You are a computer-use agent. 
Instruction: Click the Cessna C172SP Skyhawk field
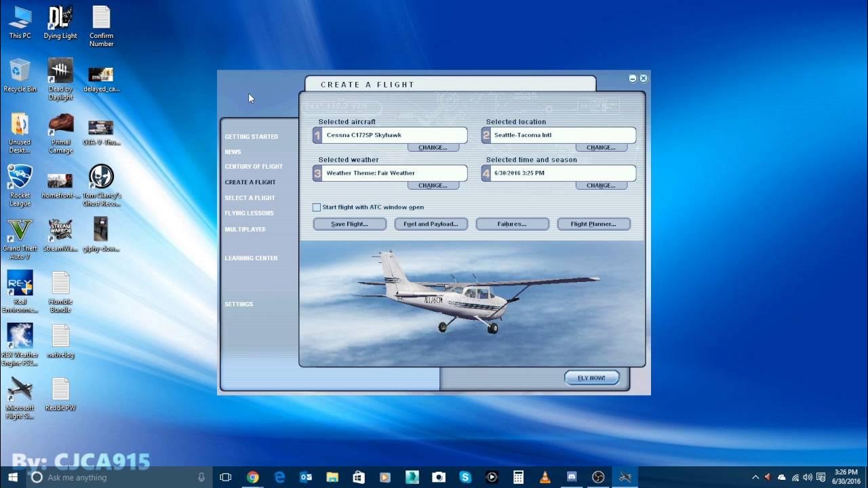coord(395,135)
